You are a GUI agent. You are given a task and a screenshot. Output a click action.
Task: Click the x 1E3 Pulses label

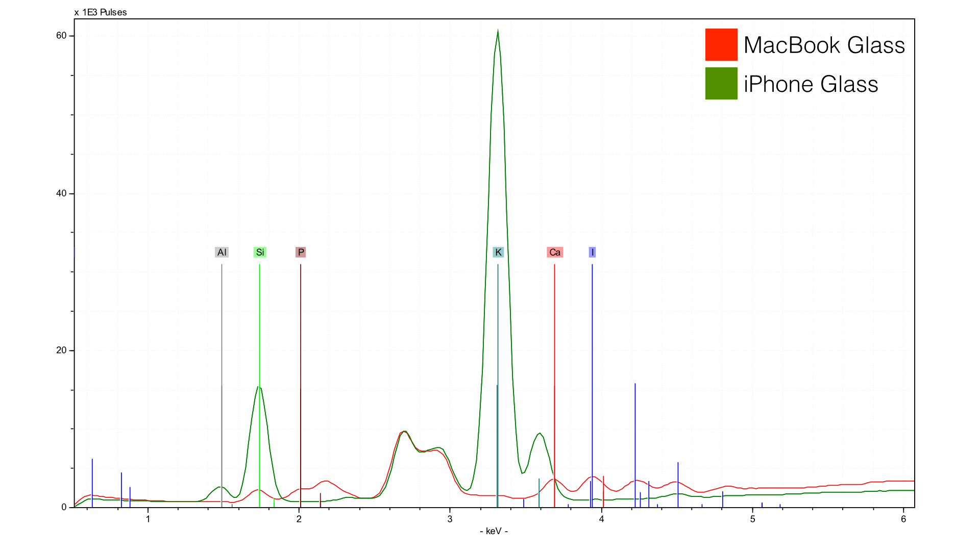point(101,12)
